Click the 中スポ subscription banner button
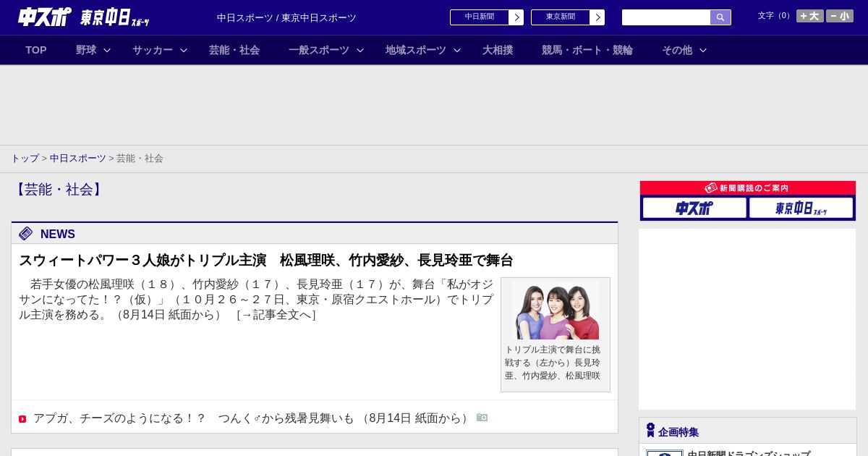 pos(694,208)
